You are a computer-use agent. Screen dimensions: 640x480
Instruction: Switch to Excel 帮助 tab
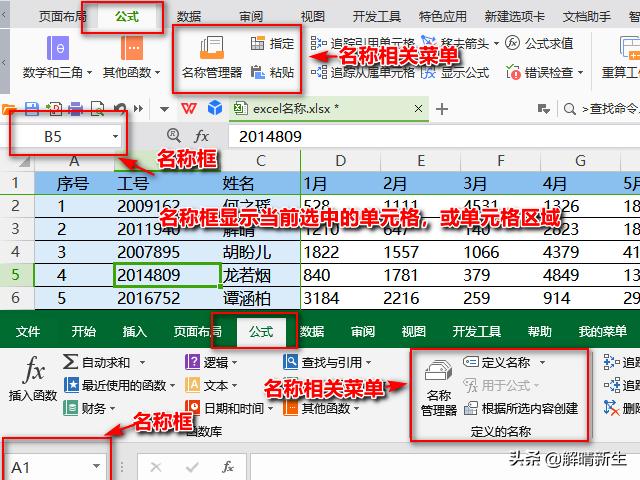pyautogui.click(x=540, y=331)
